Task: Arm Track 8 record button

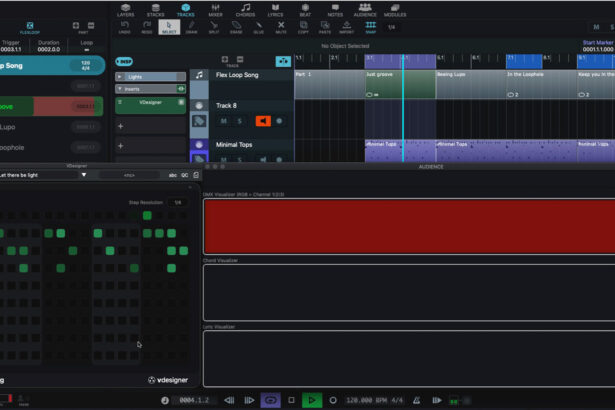Action: pos(279,121)
